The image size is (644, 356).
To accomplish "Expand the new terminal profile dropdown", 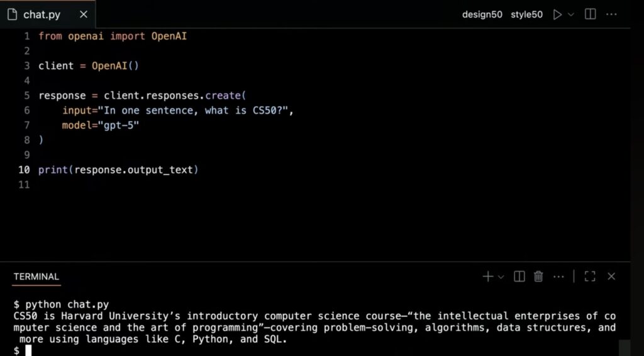I will click(501, 277).
